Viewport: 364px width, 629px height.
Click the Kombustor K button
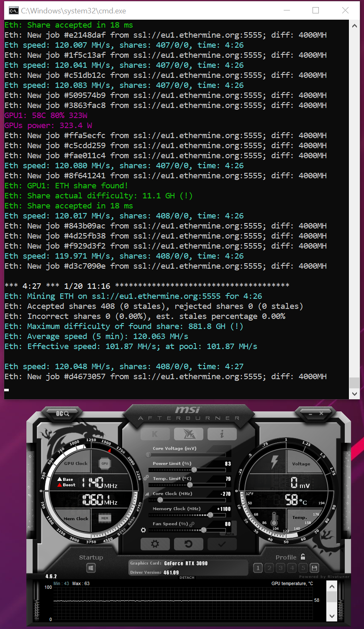155,434
